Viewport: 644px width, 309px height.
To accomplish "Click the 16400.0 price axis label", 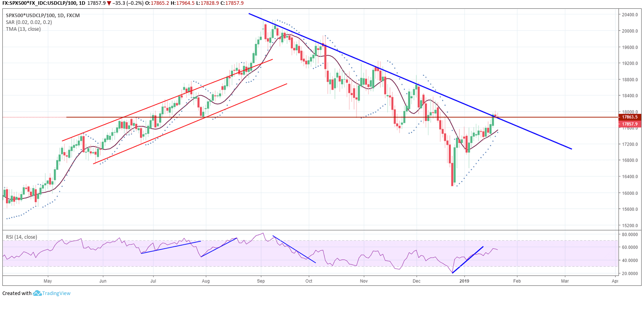I will 630,176.
